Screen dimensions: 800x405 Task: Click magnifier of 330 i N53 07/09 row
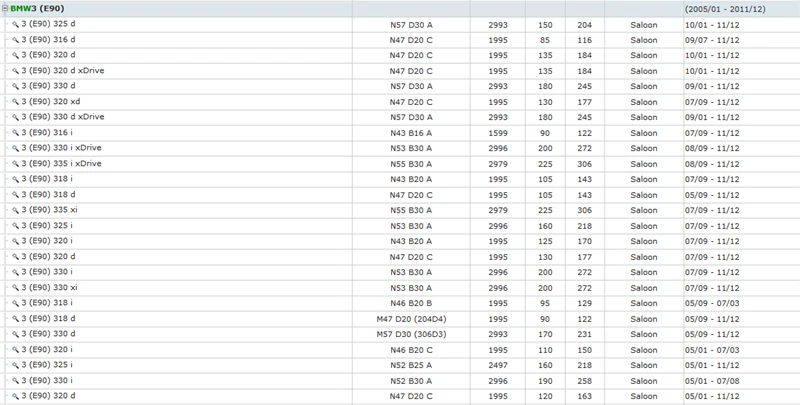click(x=15, y=272)
